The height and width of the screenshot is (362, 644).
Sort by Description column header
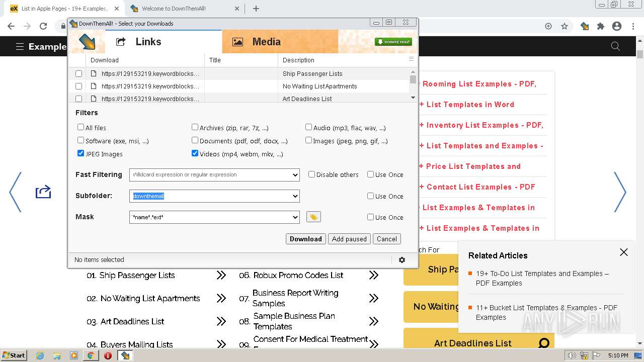click(x=342, y=60)
